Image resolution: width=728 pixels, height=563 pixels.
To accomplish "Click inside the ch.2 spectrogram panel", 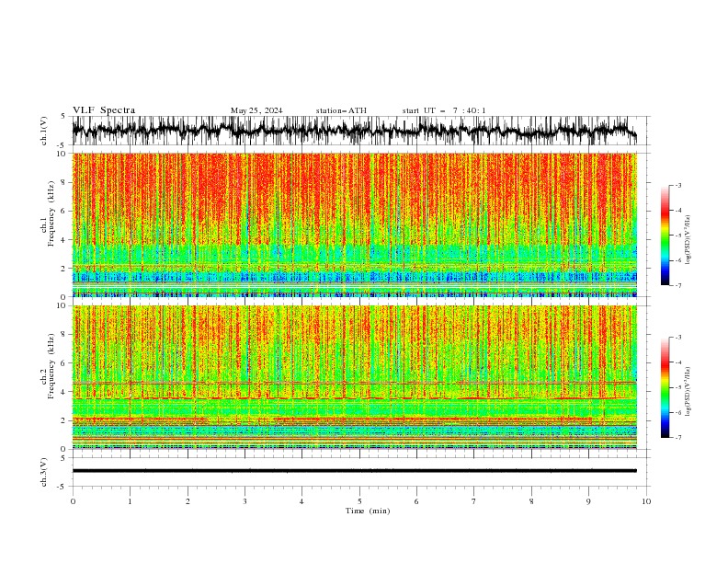I will (355, 377).
